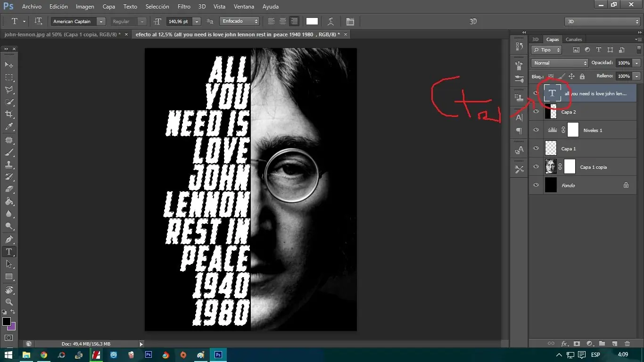Open the Filtro menu
Viewport: 644px width, 362px height.
[184, 6]
